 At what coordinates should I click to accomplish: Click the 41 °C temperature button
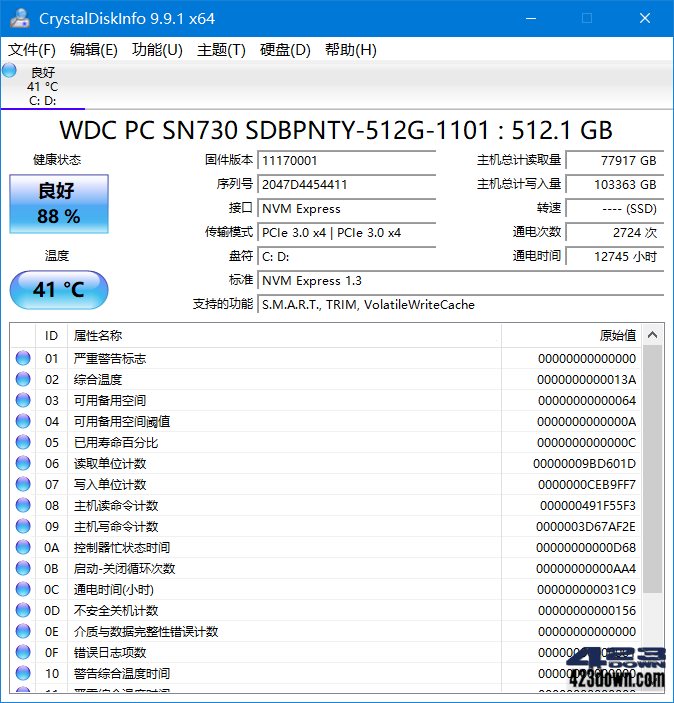(59, 290)
